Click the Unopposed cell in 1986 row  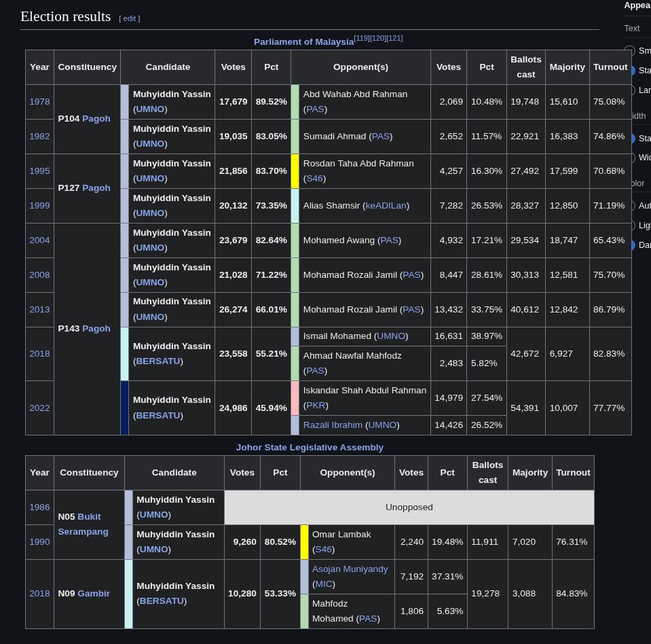pyautogui.click(x=409, y=507)
